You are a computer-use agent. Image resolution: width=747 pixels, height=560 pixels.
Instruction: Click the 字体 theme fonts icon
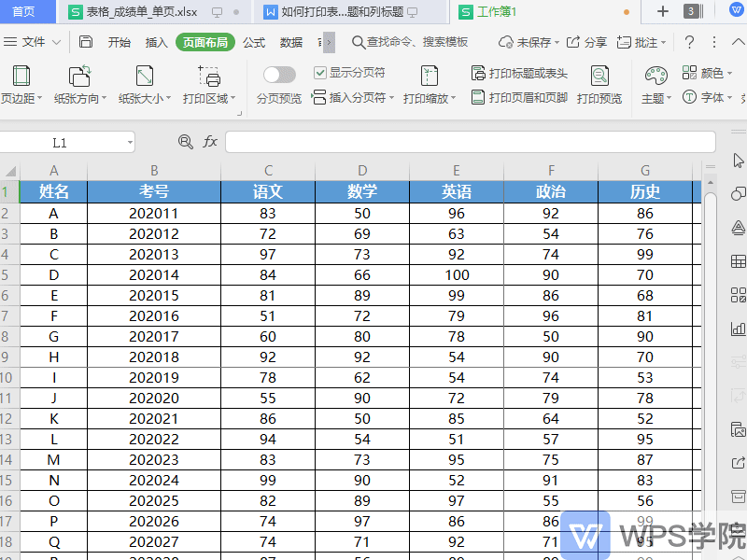(689, 97)
